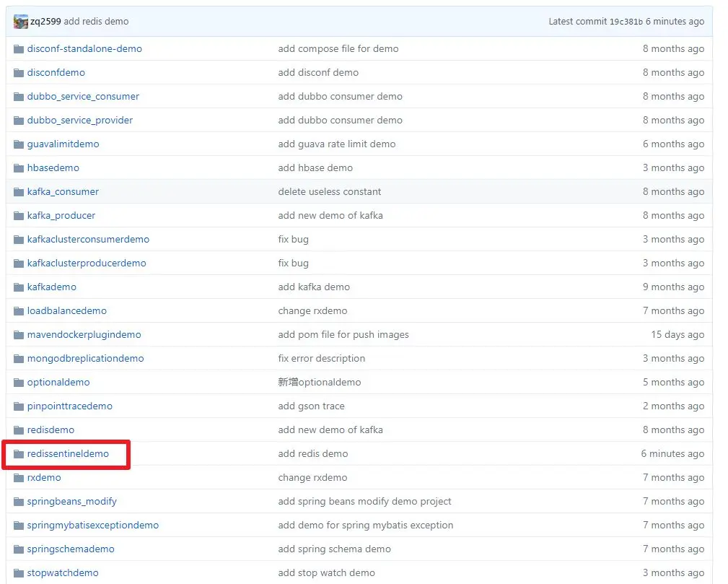Click folder icon beside optionaldemo
The width and height of the screenshot is (728, 584).
point(19,383)
